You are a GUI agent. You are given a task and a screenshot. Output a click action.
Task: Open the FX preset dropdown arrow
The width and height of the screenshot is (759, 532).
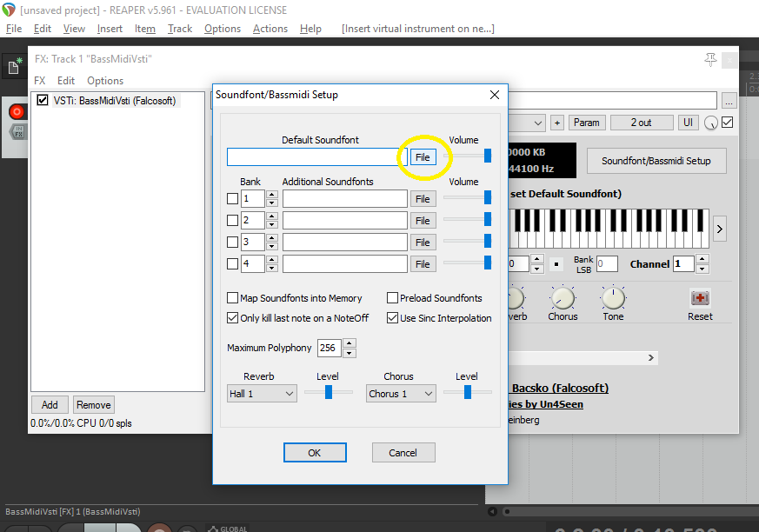click(537, 123)
